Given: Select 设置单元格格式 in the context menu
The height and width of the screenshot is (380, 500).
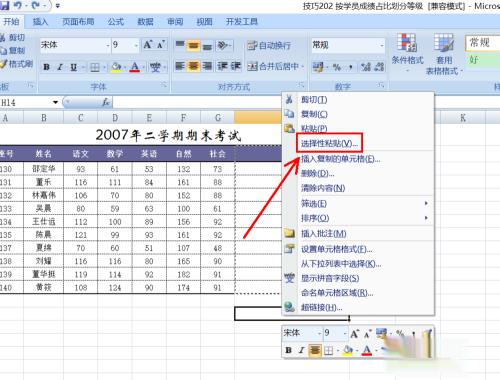Looking at the screenshot, I should pyautogui.click(x=336, y=249).
